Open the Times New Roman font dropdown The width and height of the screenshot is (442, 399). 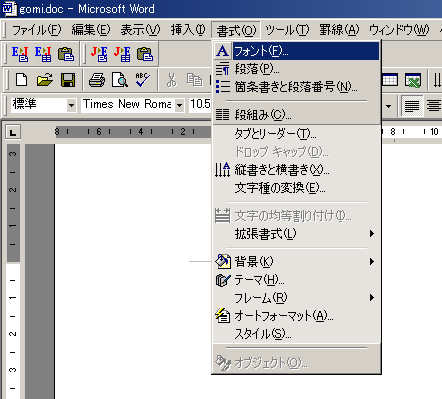(x=179, y=105)
